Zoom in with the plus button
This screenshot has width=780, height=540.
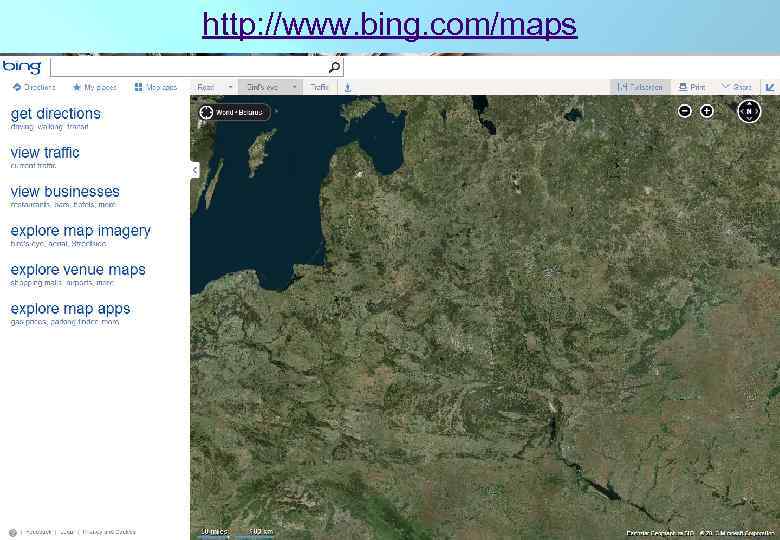706,111
